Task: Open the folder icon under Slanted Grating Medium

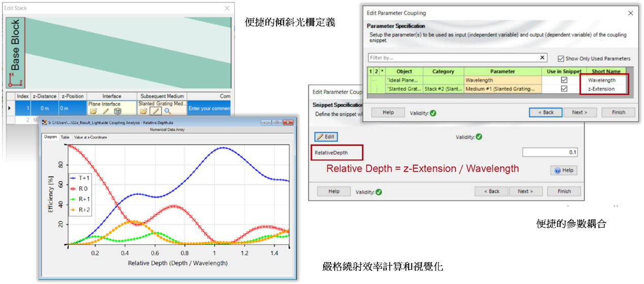Action: click(x=144, y=111)
